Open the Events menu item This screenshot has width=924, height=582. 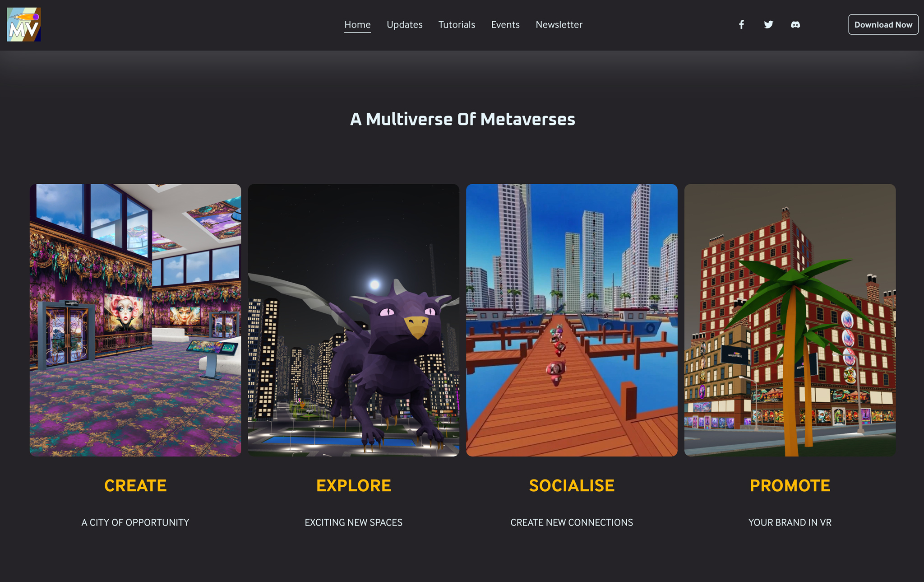(505, 24)
